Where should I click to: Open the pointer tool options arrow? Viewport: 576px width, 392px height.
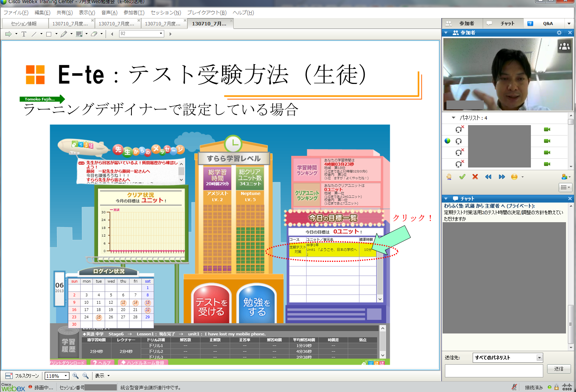[x=16, y=34]
